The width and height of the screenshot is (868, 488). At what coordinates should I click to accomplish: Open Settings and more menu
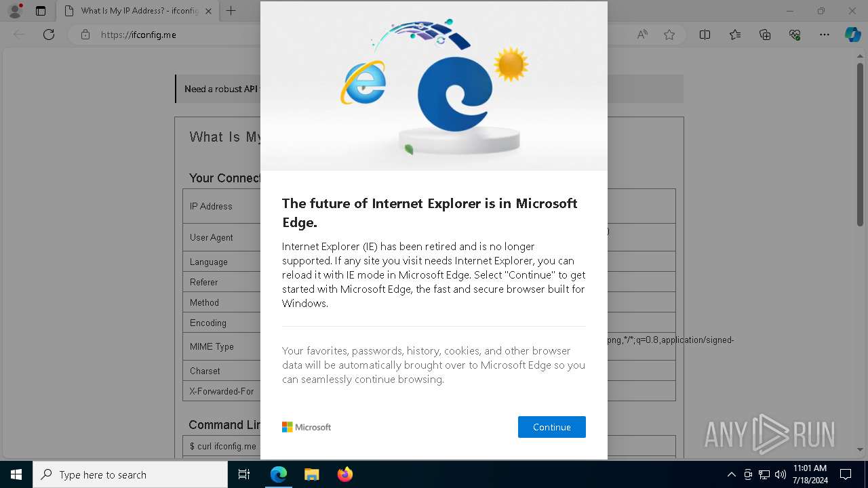tap(825, 35)
